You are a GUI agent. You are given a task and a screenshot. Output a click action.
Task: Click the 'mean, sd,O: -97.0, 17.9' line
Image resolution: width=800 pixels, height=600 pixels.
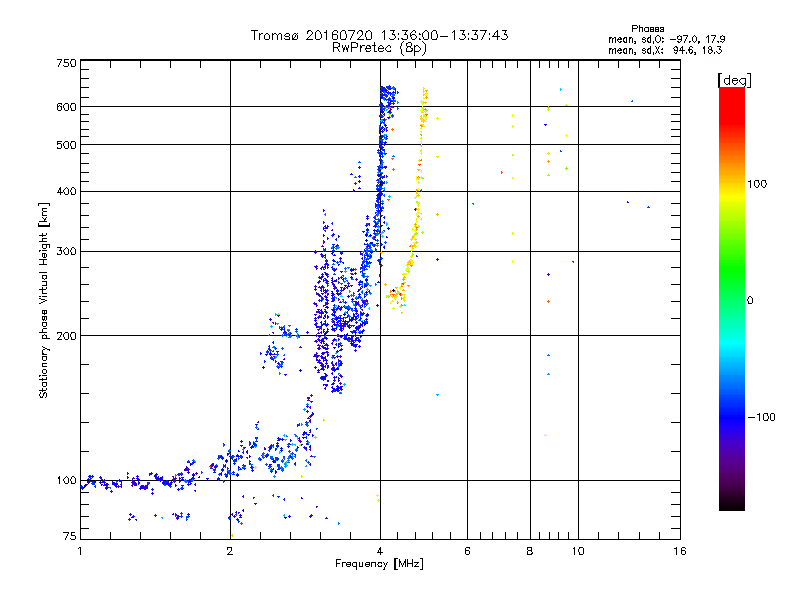666,39
